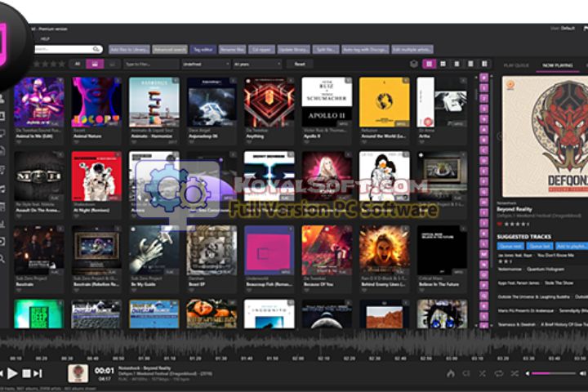The width and height of the screenshot is (588, 392).
Task: Open the 'Because Of You' album cover
Action: coord(327,251)
